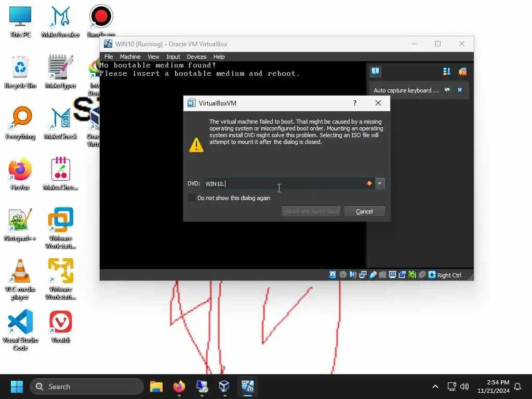Click the green CPU status indicator

412,275
